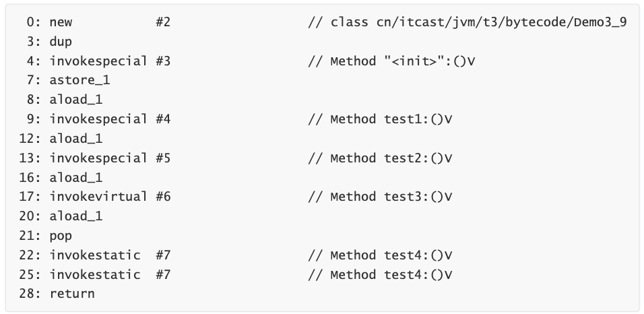
Task: Click the "new" instruction at offset 0
Action: [x=61, y=22]
